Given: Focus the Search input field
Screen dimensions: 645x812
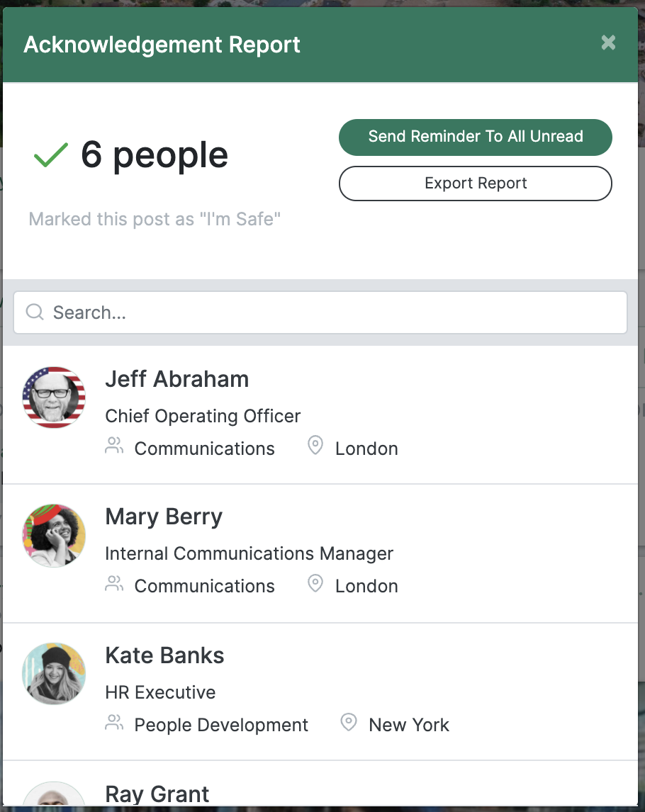Looking at the screenshot, I should coord(320,312).
